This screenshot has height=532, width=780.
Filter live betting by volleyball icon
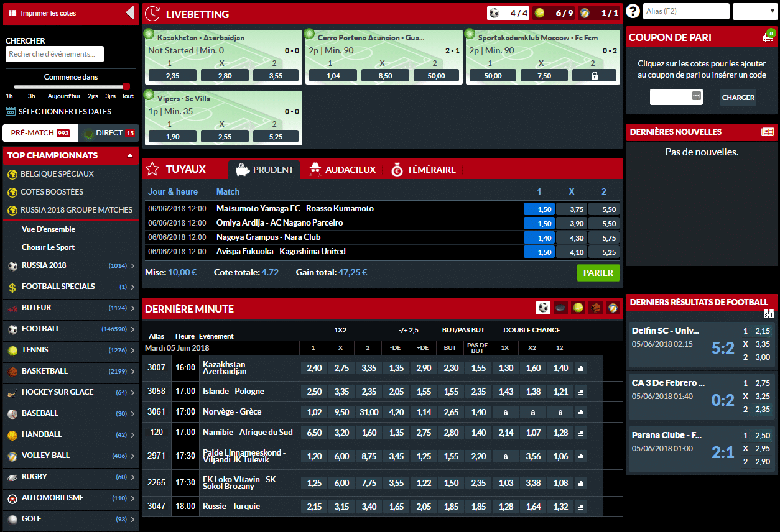tap(585, 13)
